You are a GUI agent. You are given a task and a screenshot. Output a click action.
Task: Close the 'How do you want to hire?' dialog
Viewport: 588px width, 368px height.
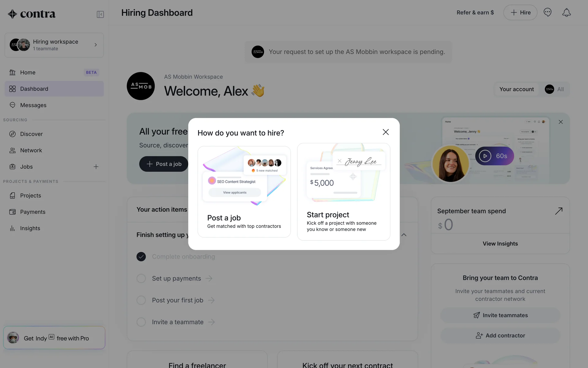click(386, 132)
